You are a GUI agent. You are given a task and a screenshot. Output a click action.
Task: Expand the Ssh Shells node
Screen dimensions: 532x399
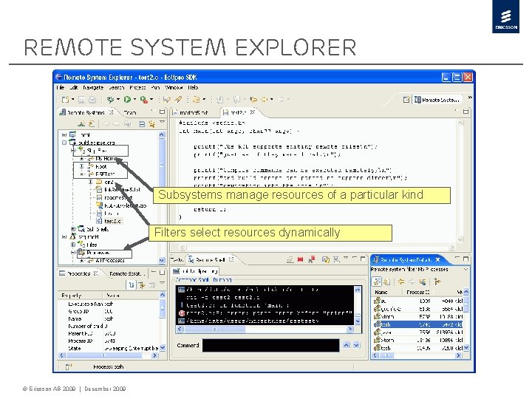(73, 229)
